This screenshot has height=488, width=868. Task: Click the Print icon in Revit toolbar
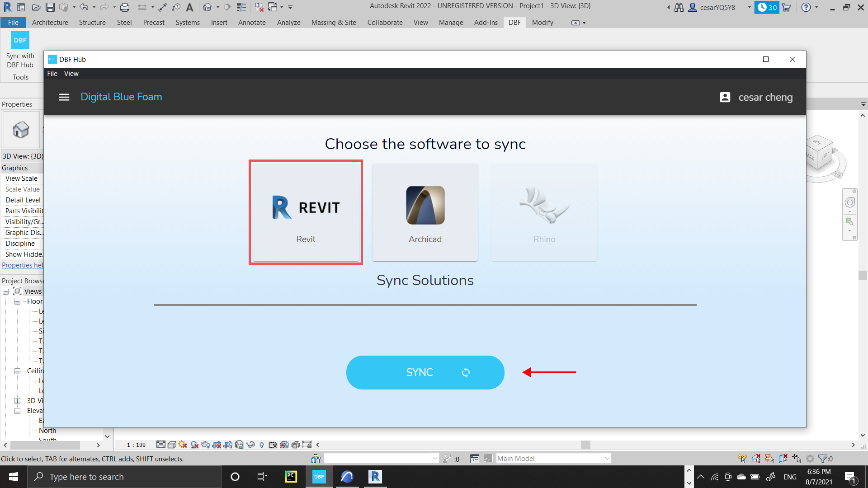tap(125, 7)
